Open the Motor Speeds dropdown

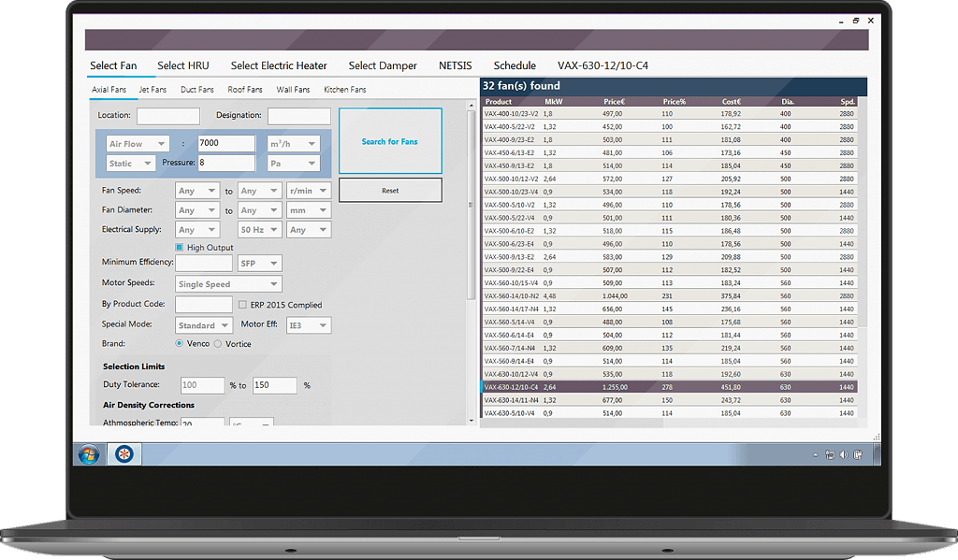coord(228,284)
